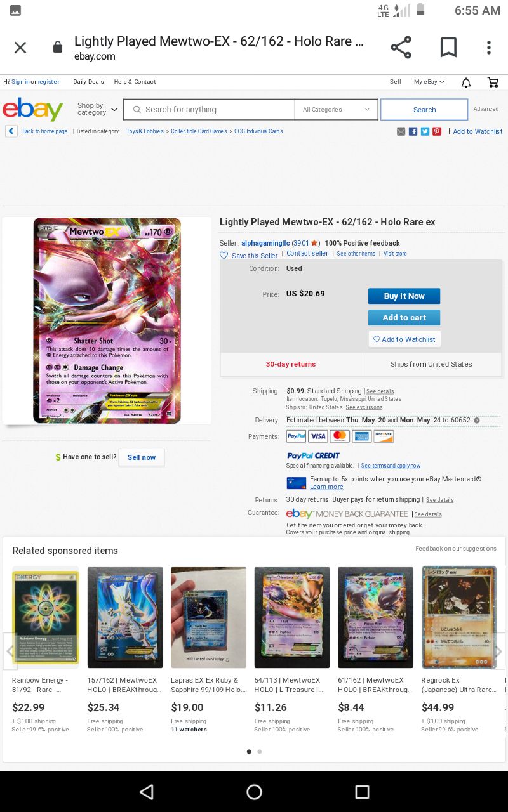This screenshot has width=508, height=812.
Task: Open eBay notifications bell
Action: pyautogui.click(x=466, y=82)
